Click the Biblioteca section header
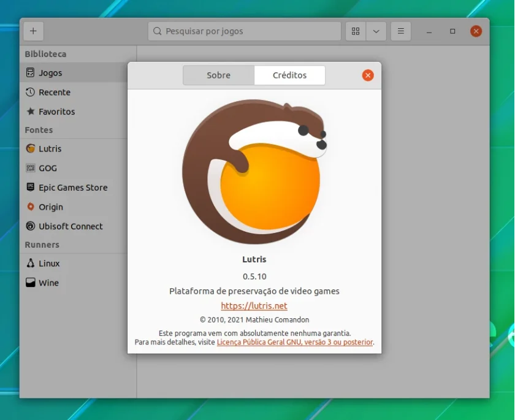The height and width of the screenshot is (420, 515). pos(45,54)
